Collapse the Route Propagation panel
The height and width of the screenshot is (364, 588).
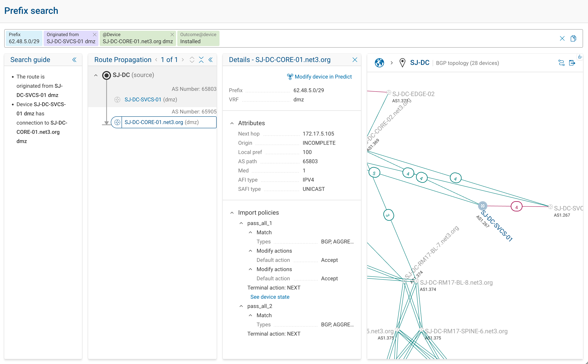(x=211, y=60)
